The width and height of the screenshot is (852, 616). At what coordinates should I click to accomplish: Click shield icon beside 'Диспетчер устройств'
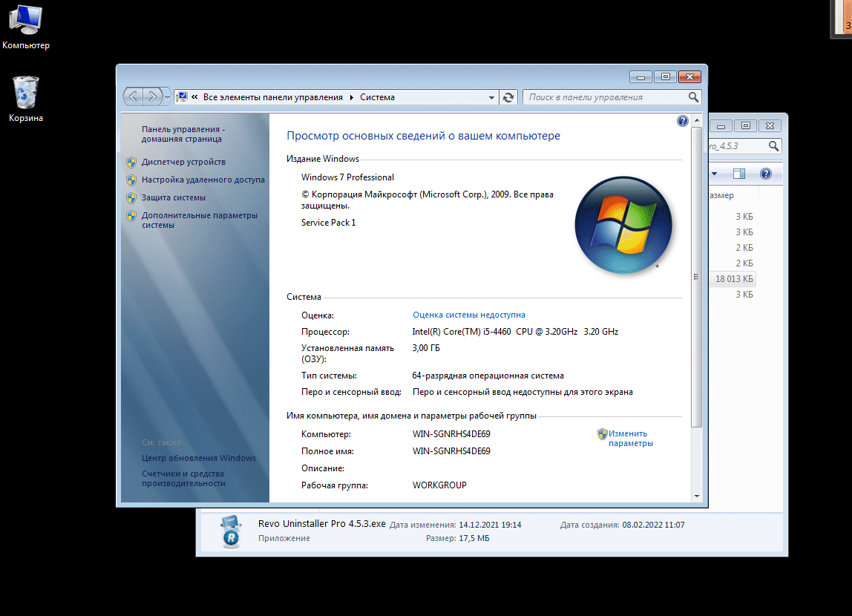pos(131,162)
